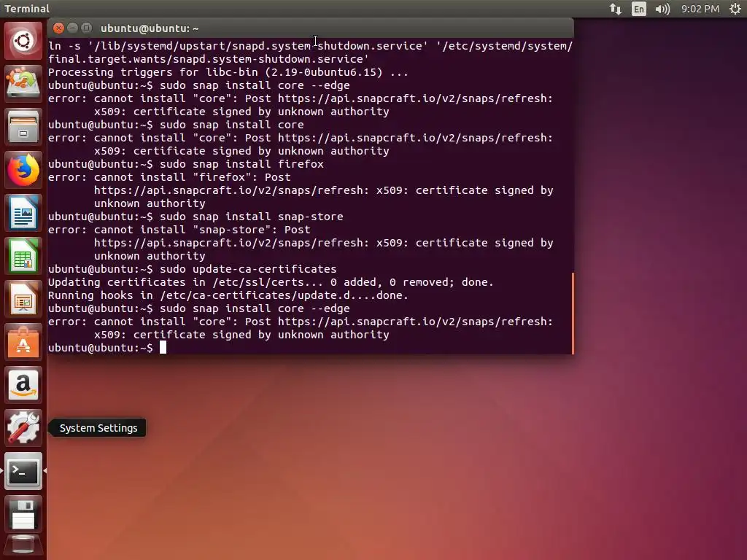Open the En keyboard layout indicator
Screen dimensions: 747x560
pos(639,9)
